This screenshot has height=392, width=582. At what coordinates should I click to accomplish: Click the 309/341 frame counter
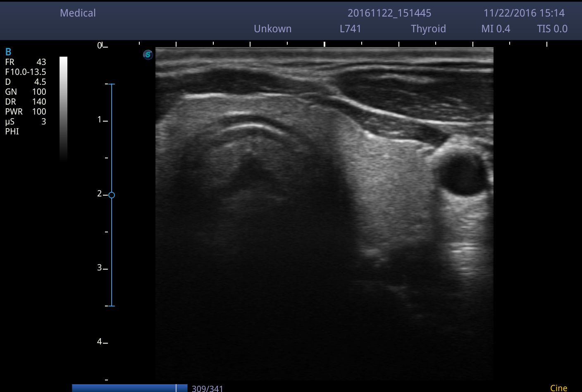click(x=208, y=388)
